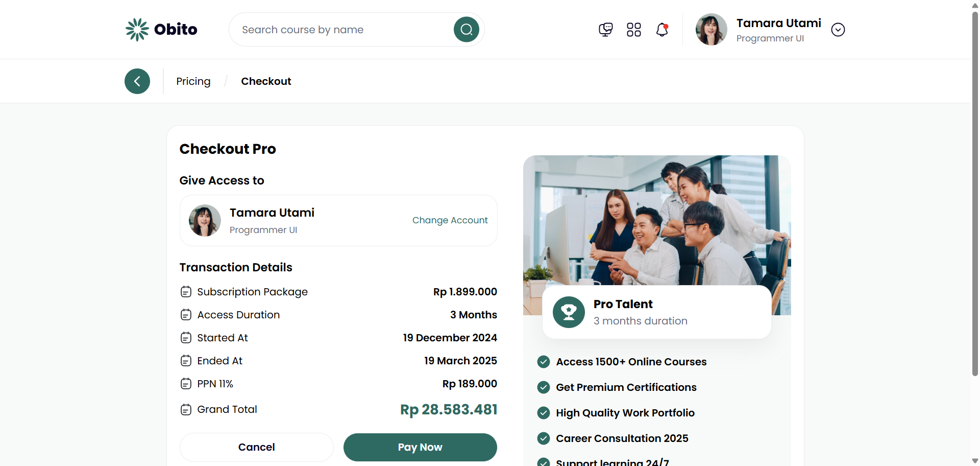Viewport: 980px width, 466px height.
Task: Click the Grand Total note icon
Action: coord(186,409)
